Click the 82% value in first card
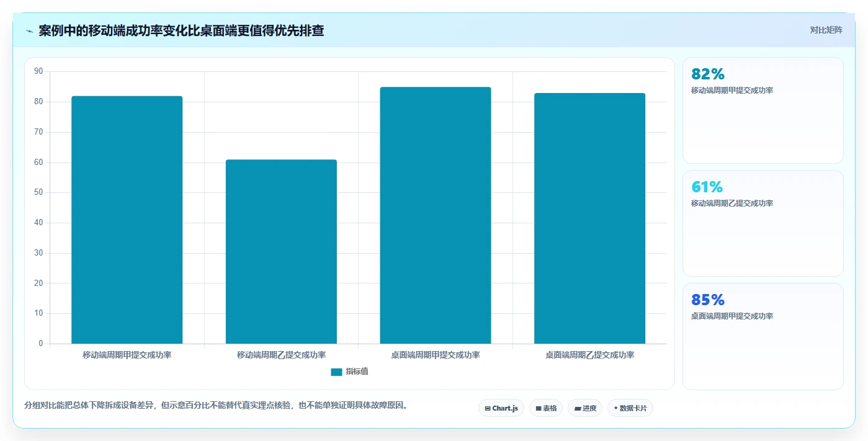This screenshot has width=868, height=441. click(x=708, y=74)
